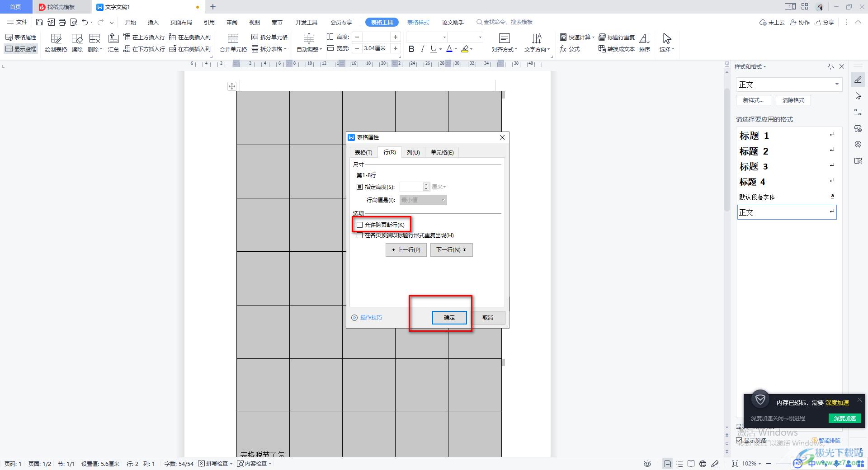This screenshot has height=470, width=868.
Task: Open the 表格样式 ribbon tab
Action: tap(418, 22)
